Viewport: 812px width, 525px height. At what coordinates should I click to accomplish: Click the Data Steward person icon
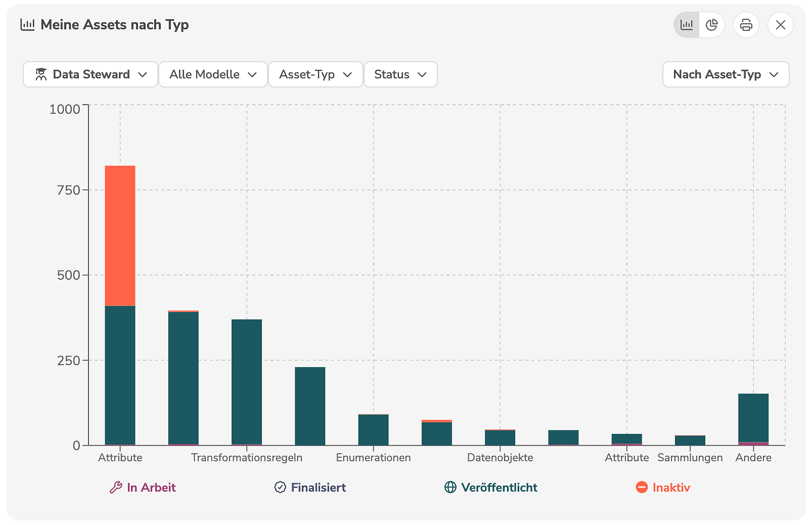tap(41, 74)
